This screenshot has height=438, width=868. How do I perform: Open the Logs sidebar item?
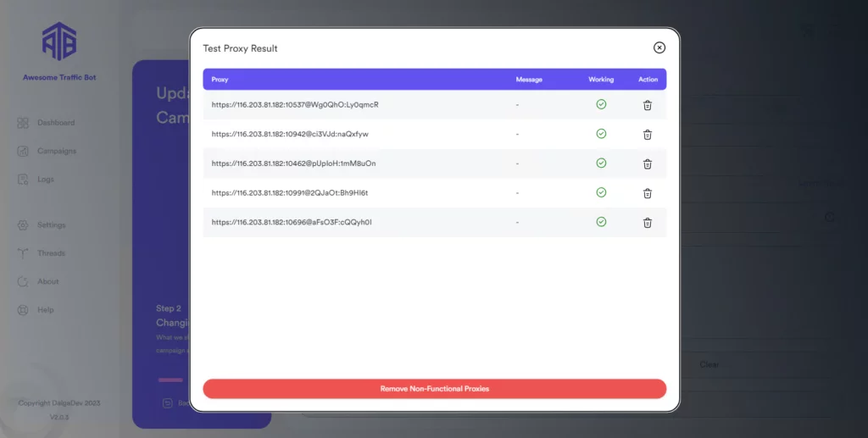pos(45,180)
